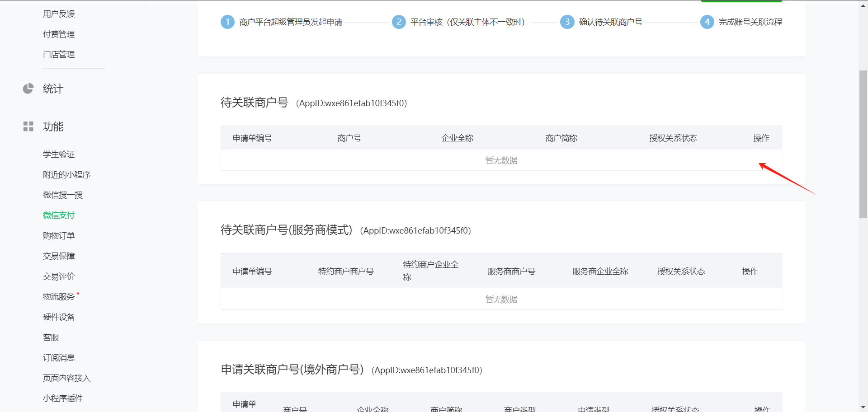
Task: Click the 统计 pie chart icon
Action: pyautogui.click(x=28, y=89)
